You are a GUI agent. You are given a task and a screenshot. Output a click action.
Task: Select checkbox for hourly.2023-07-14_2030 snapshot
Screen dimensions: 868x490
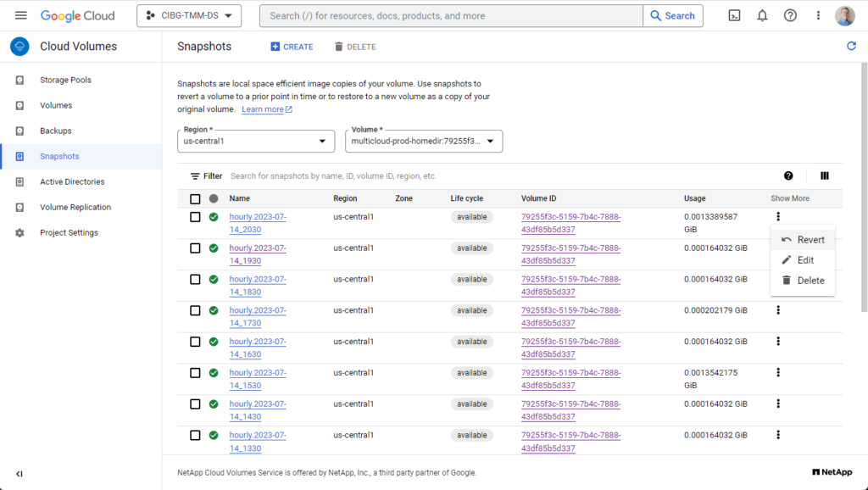pos(195,217)
